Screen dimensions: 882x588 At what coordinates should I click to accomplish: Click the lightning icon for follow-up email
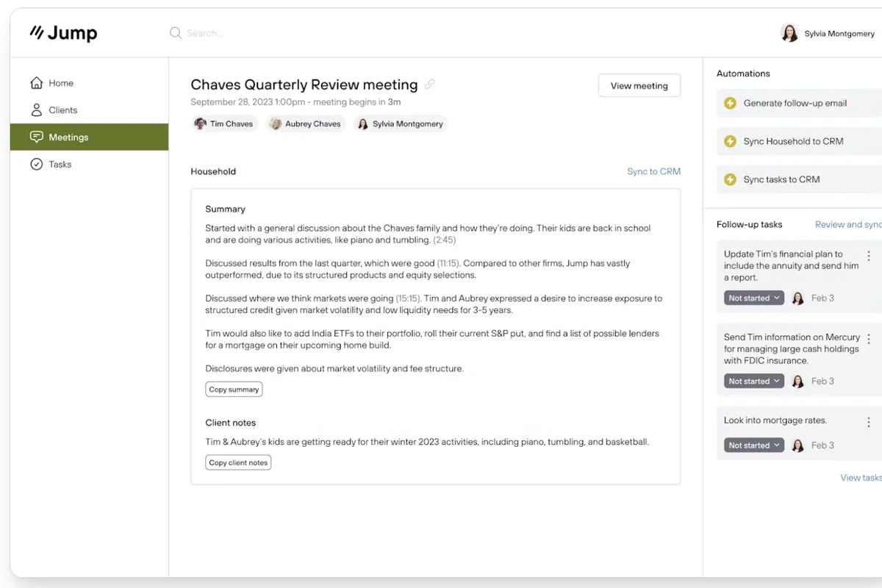click(x=730, y=104)
